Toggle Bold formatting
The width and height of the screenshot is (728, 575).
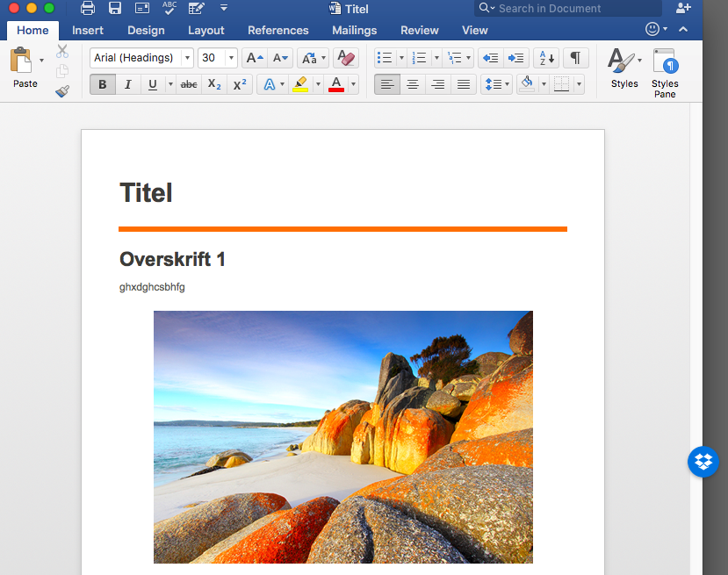pos(103,84)
